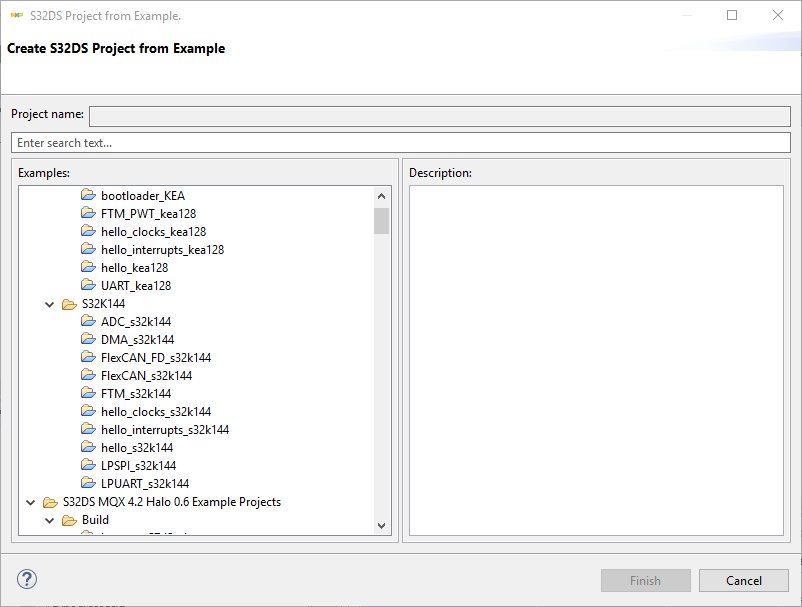The height and width of the screenshot is (607, 802).
Task: Click the Build folder icon
Action: click(69, 520)
